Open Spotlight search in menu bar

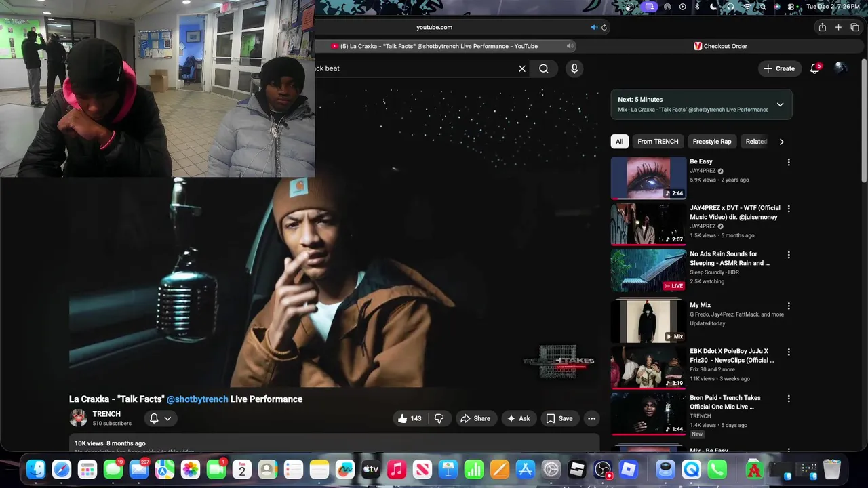pyautogui.click(x=762, y=7)
